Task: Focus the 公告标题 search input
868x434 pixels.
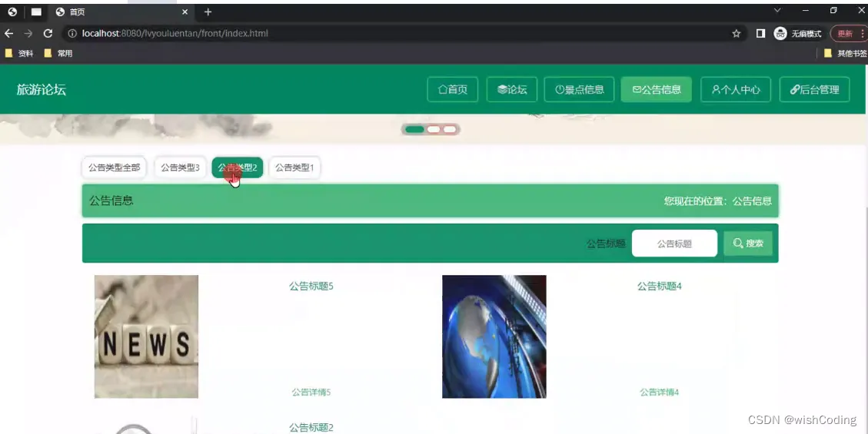Action: coord(674,244)
